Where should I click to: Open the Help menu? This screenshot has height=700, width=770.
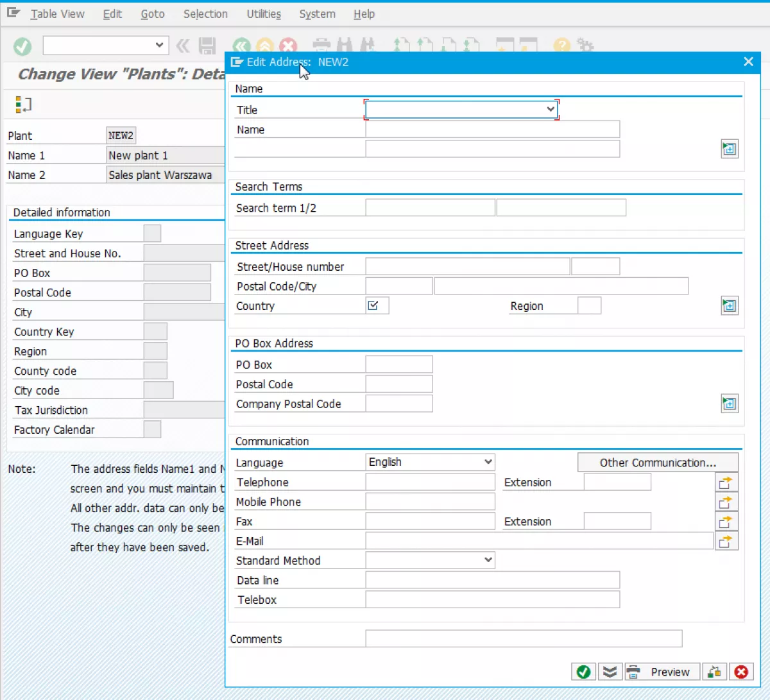[364, 13]
